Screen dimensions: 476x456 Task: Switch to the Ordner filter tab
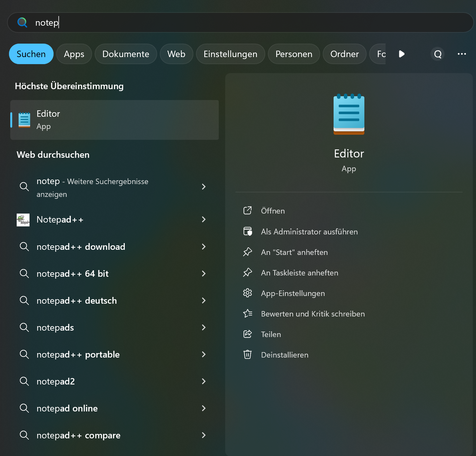tap(344, 54)
